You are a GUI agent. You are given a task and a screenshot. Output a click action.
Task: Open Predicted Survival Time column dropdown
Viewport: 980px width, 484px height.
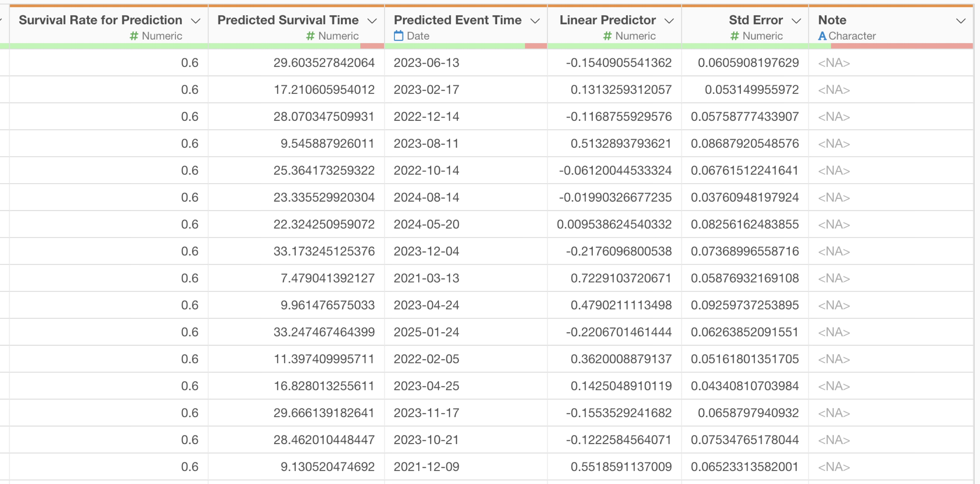pos(372,20)
